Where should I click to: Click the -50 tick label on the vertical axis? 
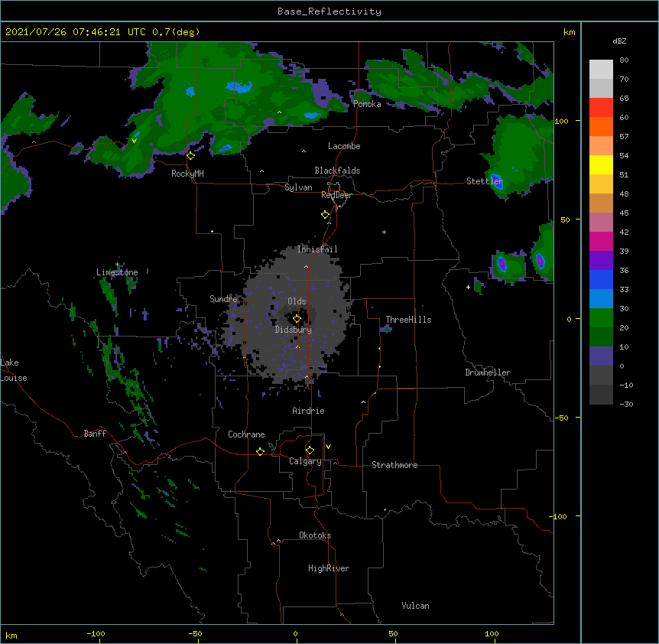tap(561, 418)
